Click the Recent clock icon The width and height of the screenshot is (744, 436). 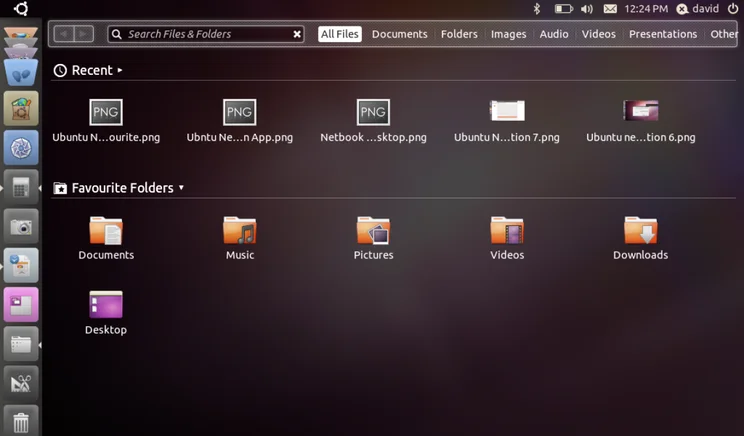pyautogui.click(x=60, y=71)
